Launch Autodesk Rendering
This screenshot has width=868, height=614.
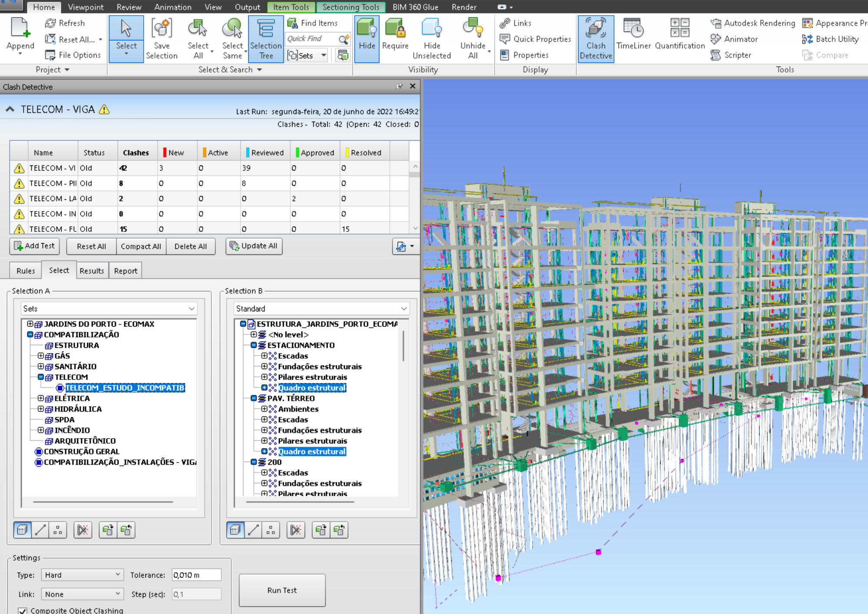click(753, 23)
